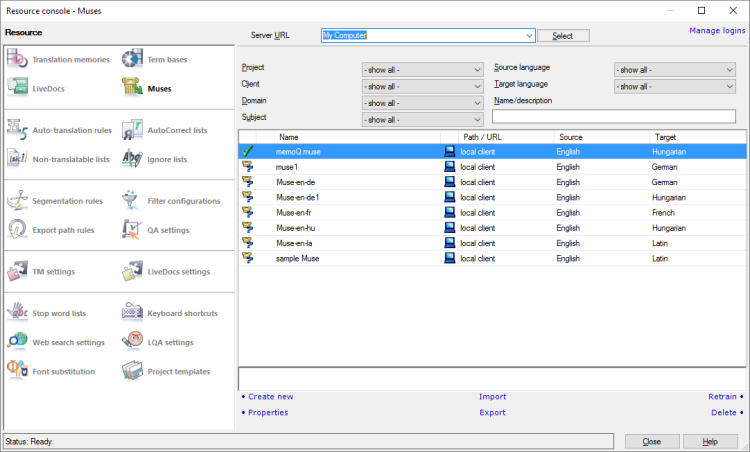Select the Muse-en-de1 row name
Image resolution: width=750 pixels, height=452 pixels.
tap(298, 198)
